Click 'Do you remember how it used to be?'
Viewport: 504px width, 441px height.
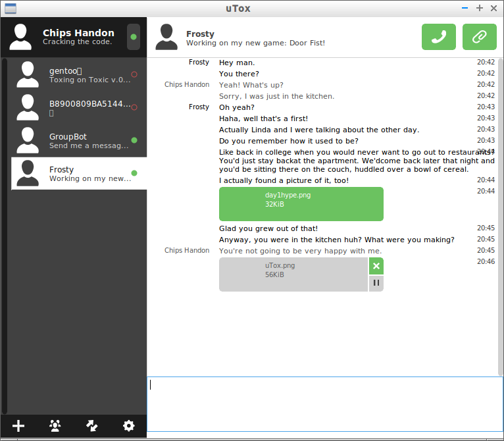tap(289, 141)
